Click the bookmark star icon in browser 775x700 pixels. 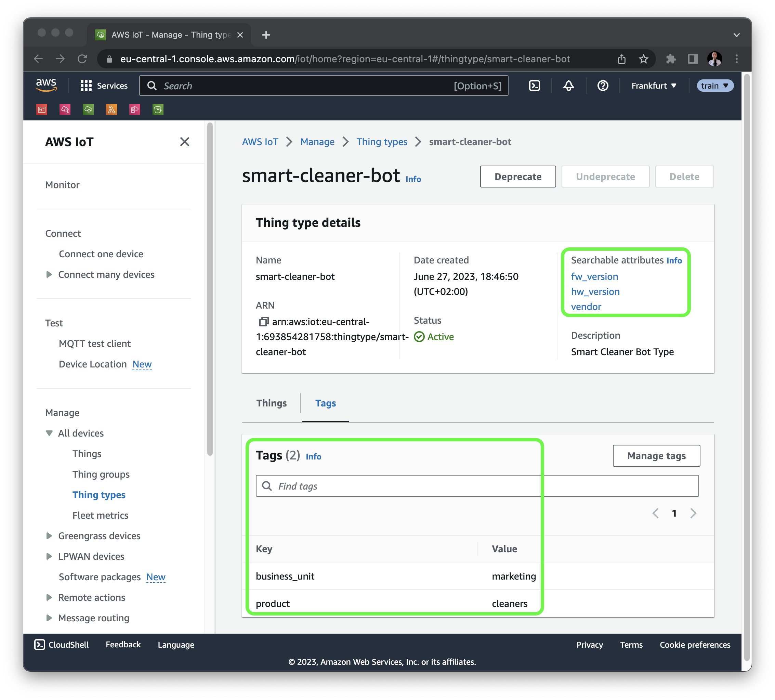point(645,60)
